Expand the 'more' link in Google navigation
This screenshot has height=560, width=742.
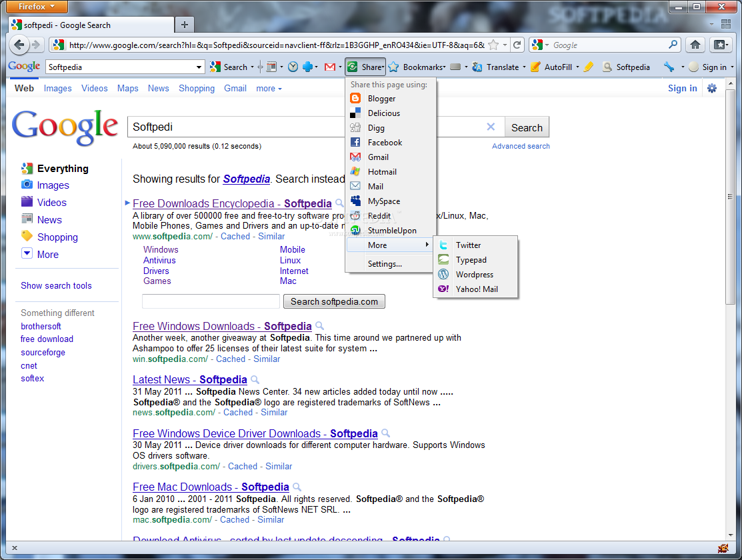point(269,89)
